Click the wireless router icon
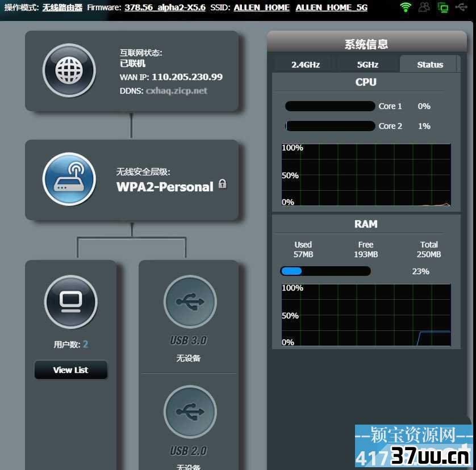The height and width of the screenshot is (470, 476). pos(69,179)
